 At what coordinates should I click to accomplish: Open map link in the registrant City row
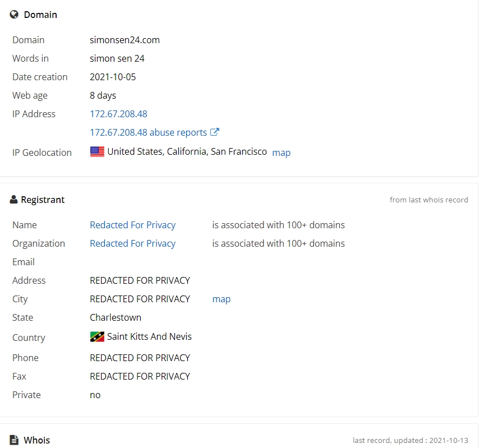click(221, 299)
